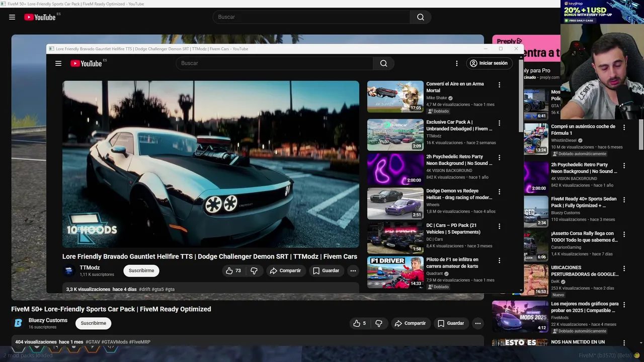
Task: Click YouTube logo in front window
Action: click(x=86, y=63)
